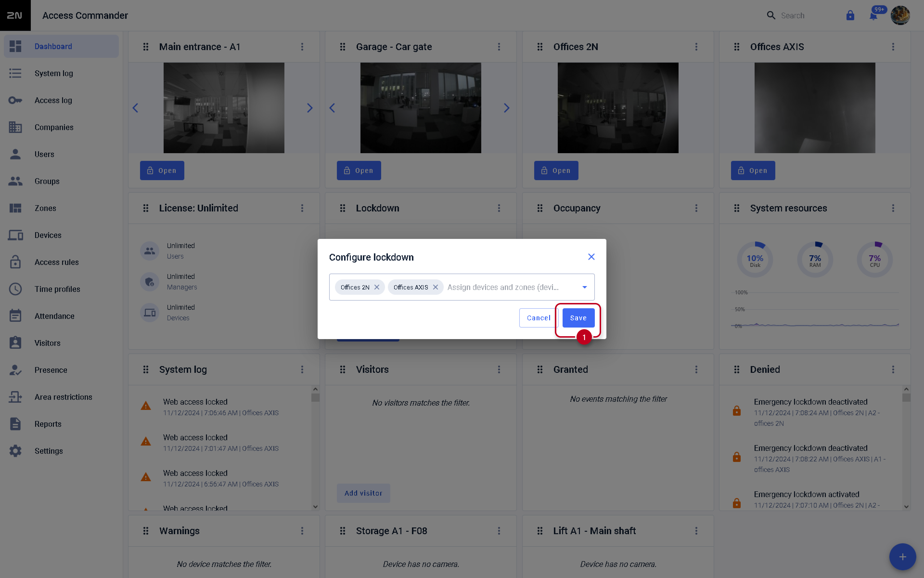Save the lockdown configuration
This screenshot has width=924, height=578.
point(578,318)
